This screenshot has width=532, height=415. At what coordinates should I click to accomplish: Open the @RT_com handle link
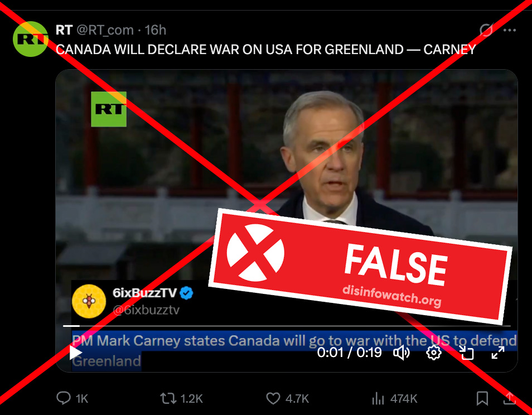tap(105, 30)
